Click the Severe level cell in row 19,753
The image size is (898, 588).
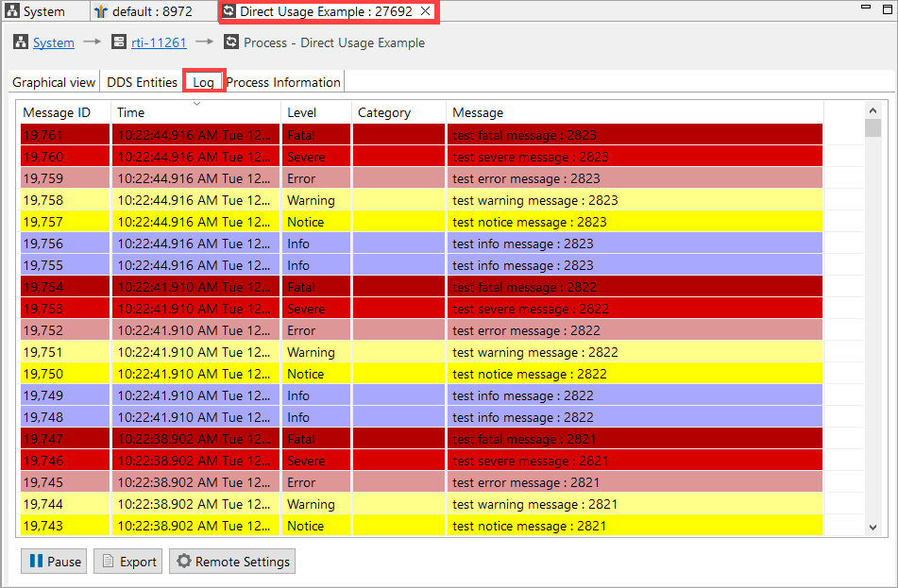coord(316,310)
